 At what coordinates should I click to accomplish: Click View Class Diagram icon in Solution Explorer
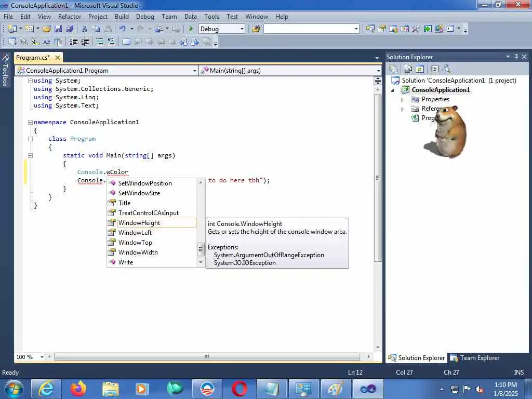[446, 69]
